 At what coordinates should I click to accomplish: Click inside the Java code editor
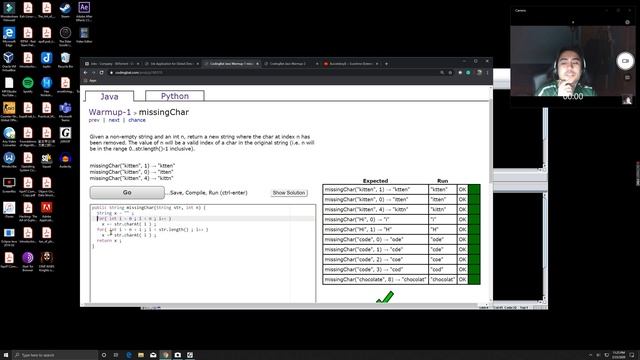pos(203,253)
